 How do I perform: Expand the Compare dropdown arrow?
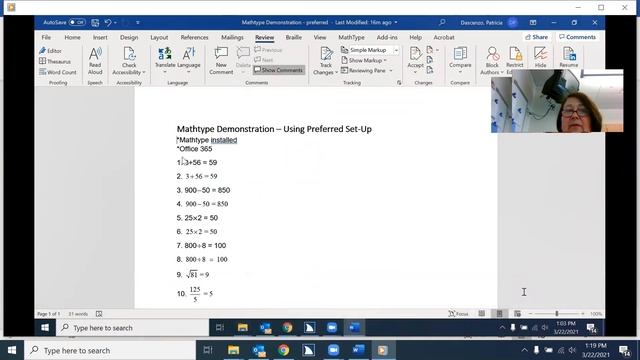point(460,72)
